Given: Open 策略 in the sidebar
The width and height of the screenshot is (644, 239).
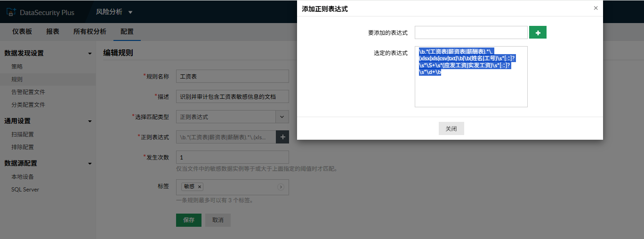Looking at the screenshot, I should 17,66.
